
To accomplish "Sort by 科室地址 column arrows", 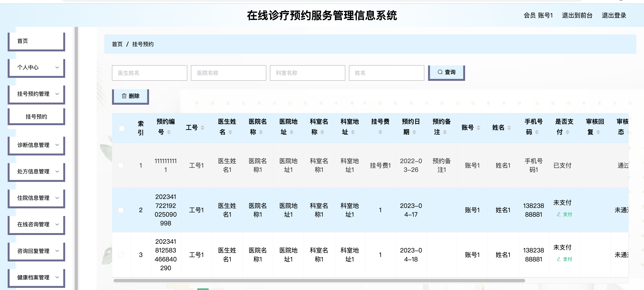I will tap(353, 132).
